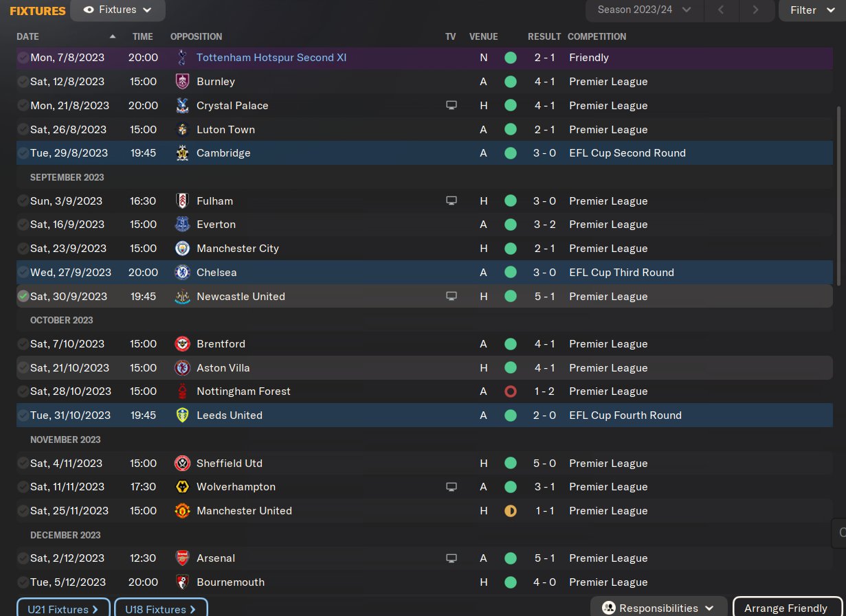Click the Wolverhampton club badge

click(182, 487)
